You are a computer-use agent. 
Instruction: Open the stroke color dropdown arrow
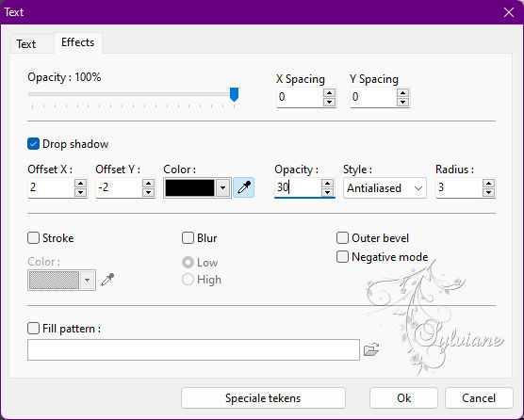pos(88,280)
